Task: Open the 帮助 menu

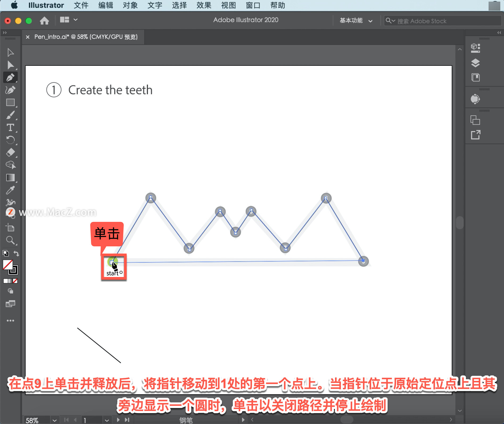Action: point(278,5)
